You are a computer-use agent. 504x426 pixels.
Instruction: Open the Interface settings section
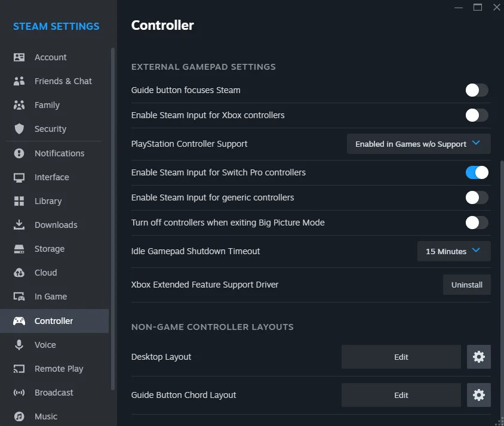[x=54, y=177]
